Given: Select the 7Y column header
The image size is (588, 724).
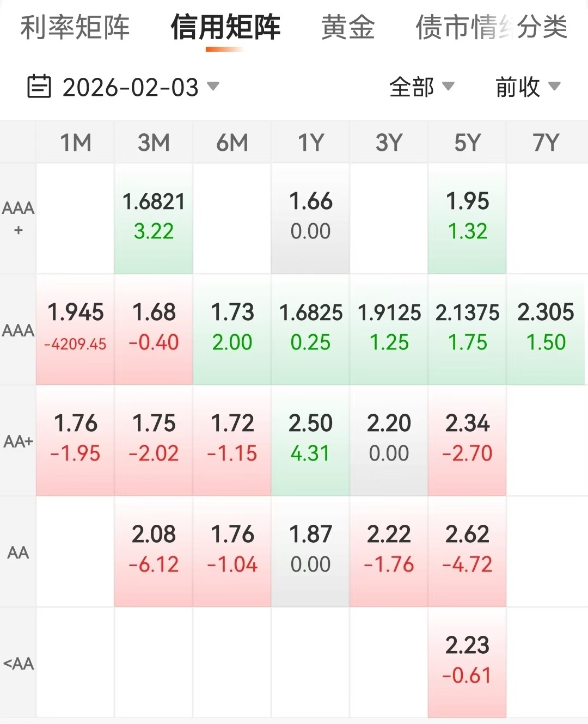Looking at the screenshot, I should tap(546, 143).
